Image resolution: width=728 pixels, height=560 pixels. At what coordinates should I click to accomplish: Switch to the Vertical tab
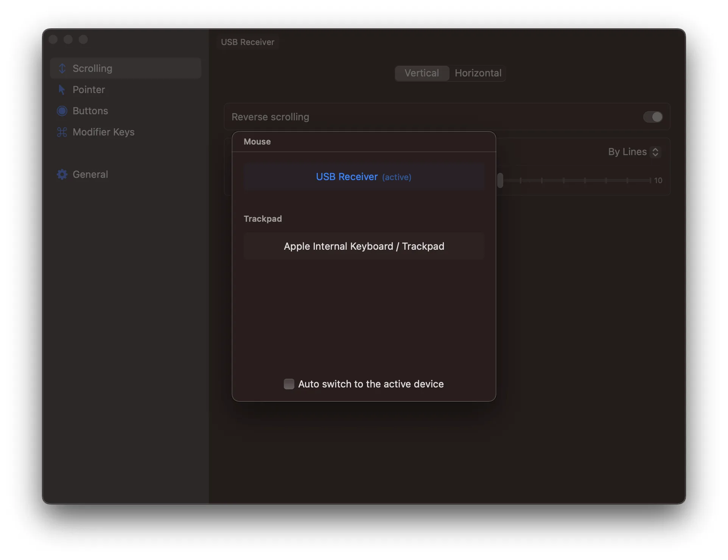tap(422, 73)
